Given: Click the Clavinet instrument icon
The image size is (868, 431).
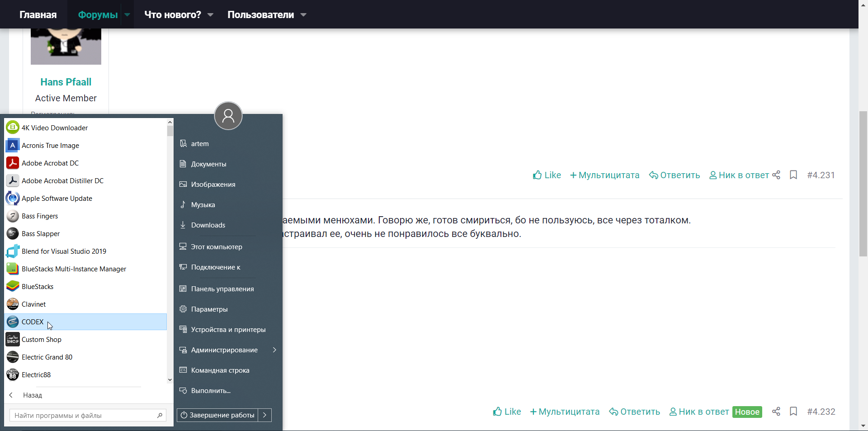Looking at the screenshot, I should coord(13,304).
